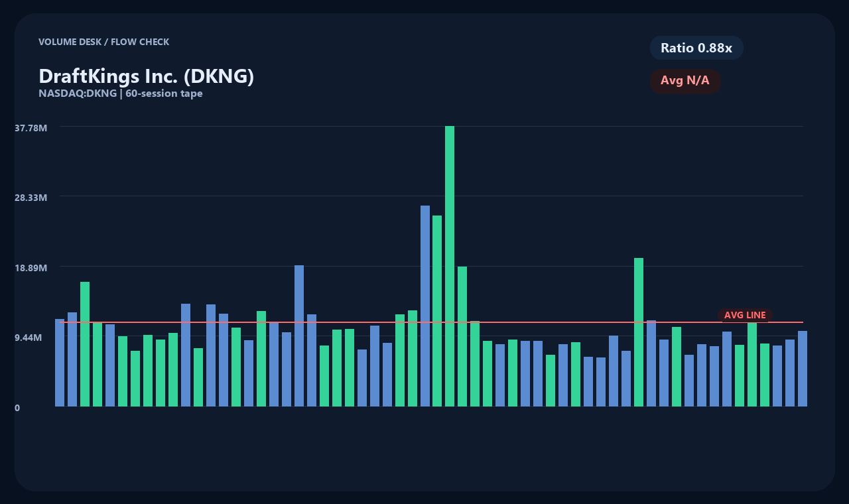The height and width of the screenshot is (504, 849).
Task: Click the 0 axis label
Action: pos(17,408)
